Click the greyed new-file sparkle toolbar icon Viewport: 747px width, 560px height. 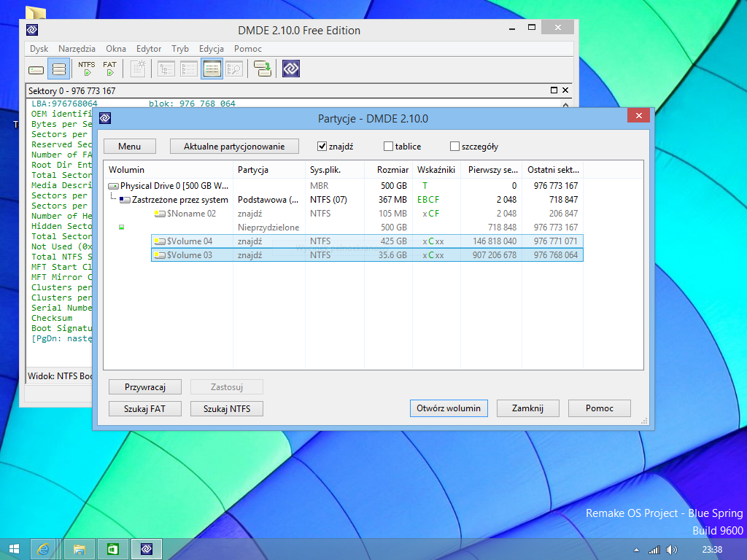(x=138, y=69)
